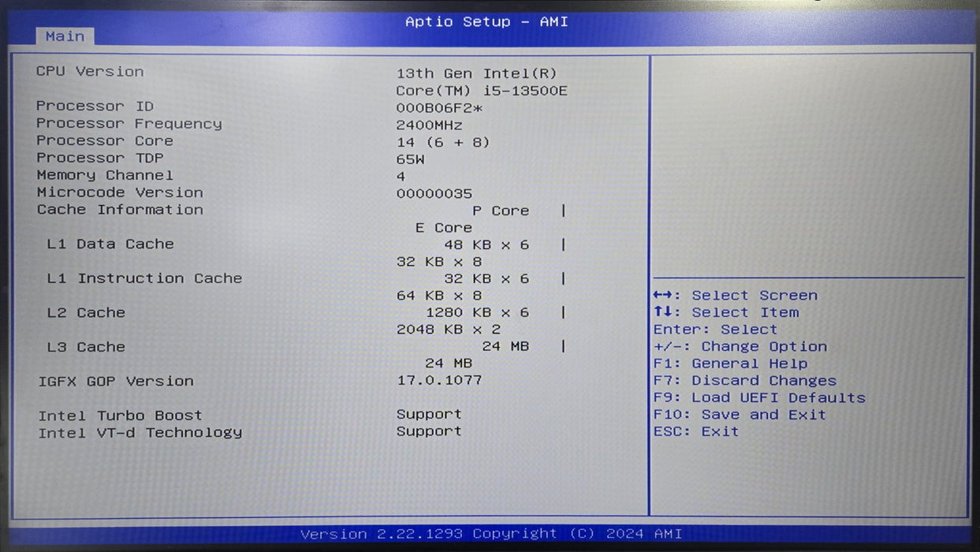Viewport: 980px width, 552px height.
Task: Click the 2400MHz value
Action: coord(429,125)
